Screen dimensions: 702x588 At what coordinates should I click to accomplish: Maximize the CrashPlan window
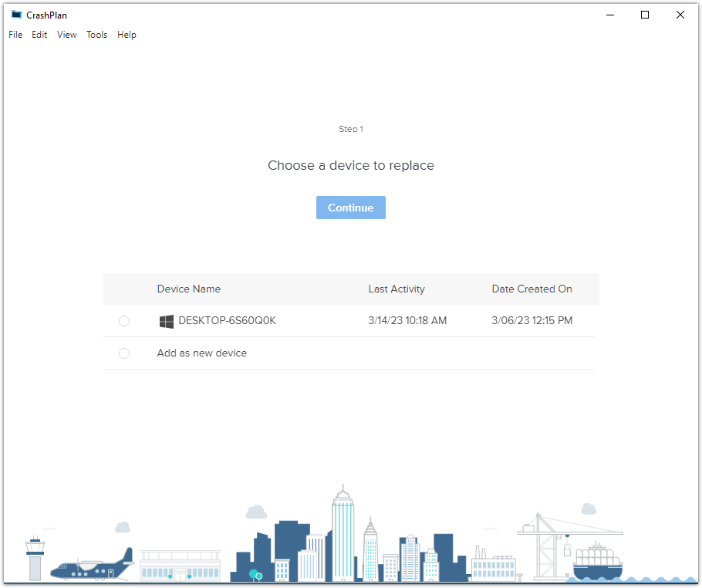click(645, 15)
